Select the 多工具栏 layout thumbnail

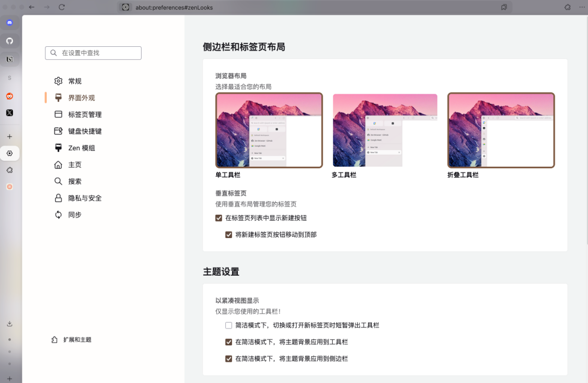[385, 130]
